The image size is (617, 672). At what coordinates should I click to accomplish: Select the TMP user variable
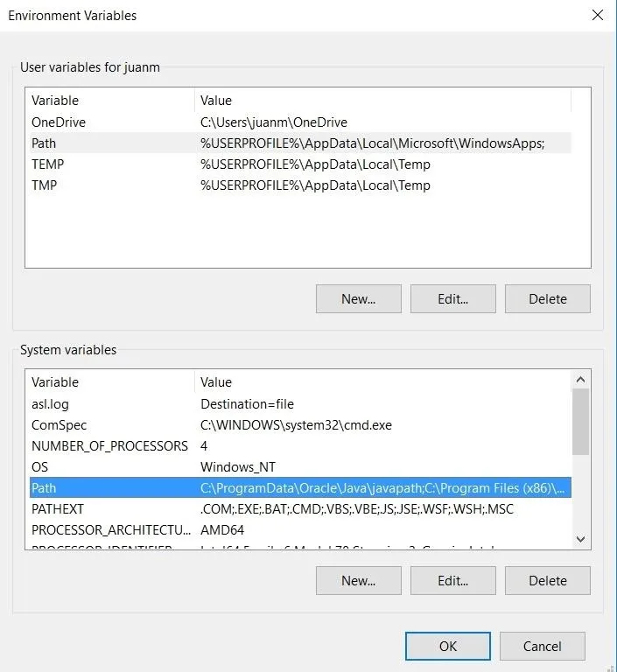click(x=300, y=185)
